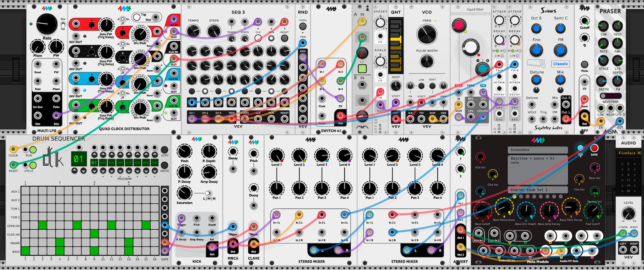Click the CLAVE Pitch knob

(x=254, y=153)
